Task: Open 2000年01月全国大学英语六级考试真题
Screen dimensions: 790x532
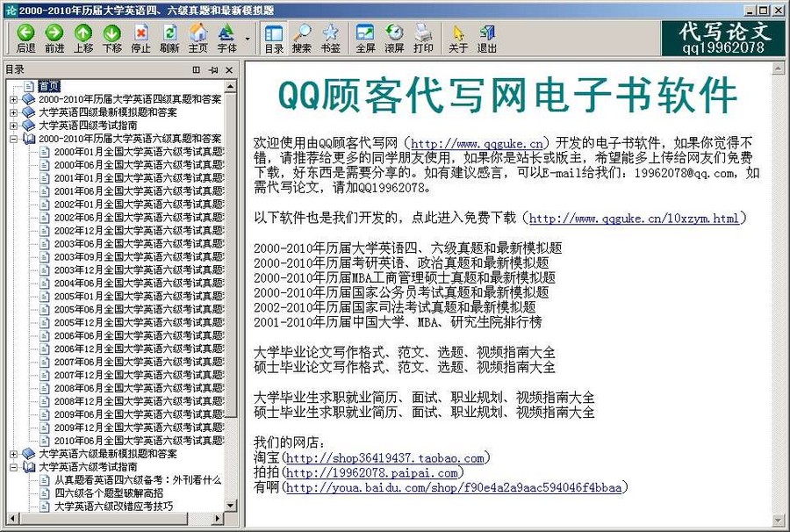Action: click(x=139, y=152)
